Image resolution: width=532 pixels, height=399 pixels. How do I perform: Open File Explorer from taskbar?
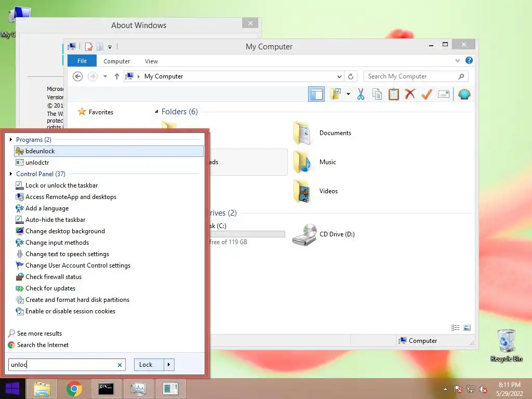click(x=42, y=389)
